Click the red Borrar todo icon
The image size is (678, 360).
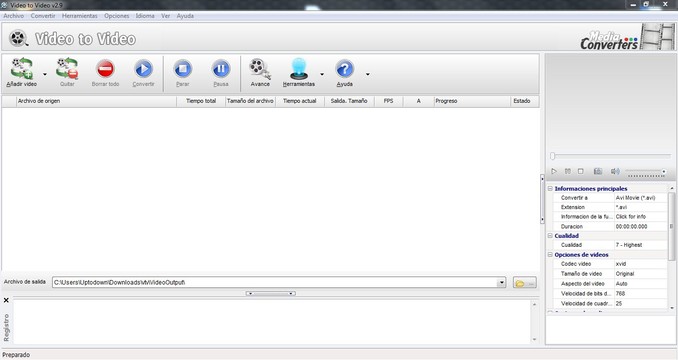pyautogui.click(x=105, y=68)
